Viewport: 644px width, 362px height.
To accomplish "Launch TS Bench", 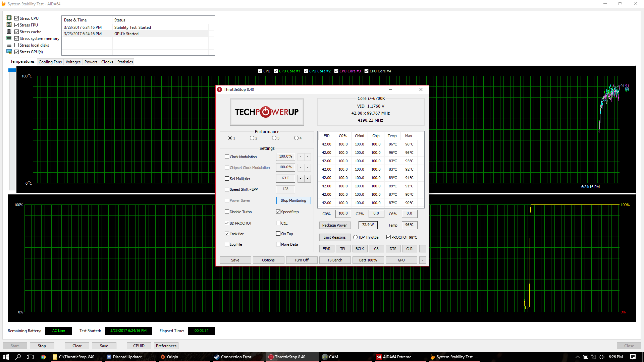I will click(x=335, y=260).
